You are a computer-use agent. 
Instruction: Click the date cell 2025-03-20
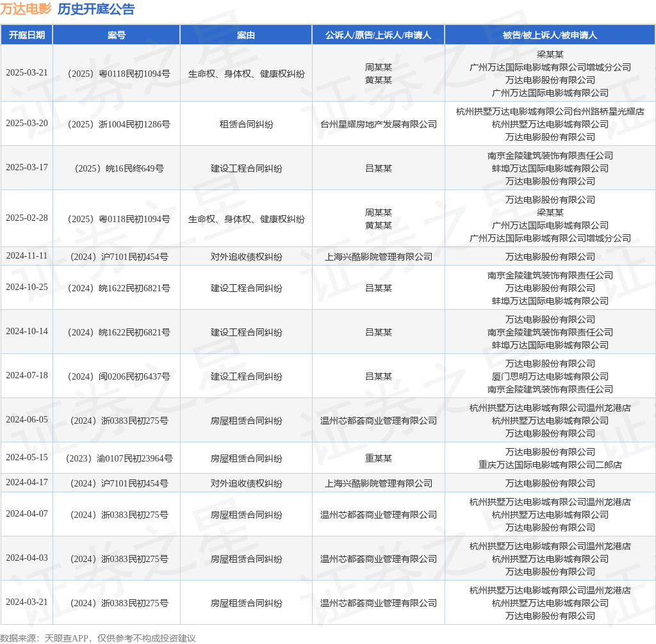(x=27, y=124)
